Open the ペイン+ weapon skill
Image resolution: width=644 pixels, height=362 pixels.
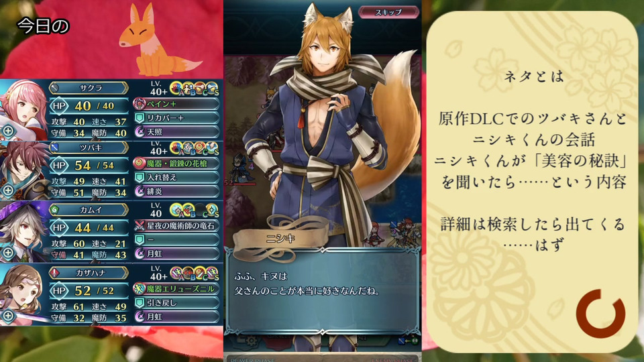[176, 104]
